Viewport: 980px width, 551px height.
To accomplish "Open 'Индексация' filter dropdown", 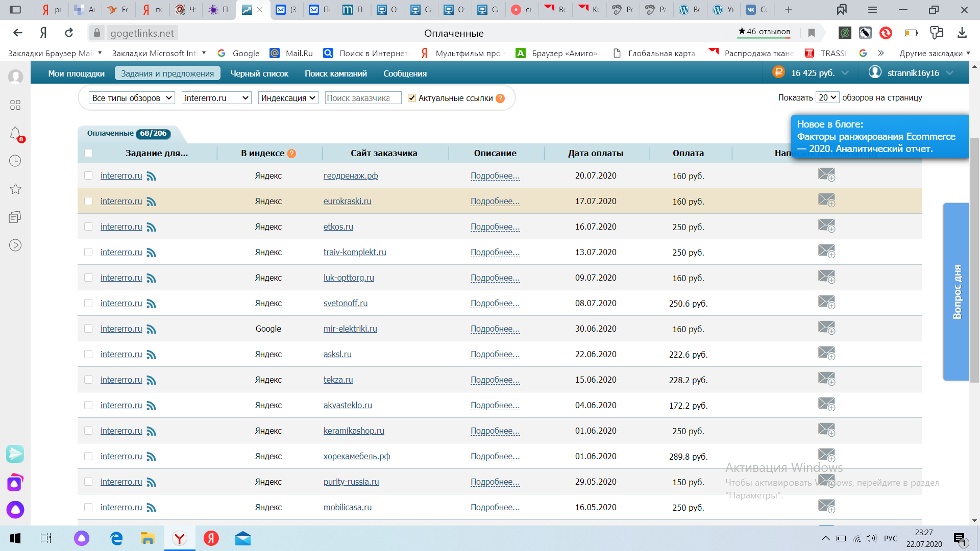I will coord(288,98).
